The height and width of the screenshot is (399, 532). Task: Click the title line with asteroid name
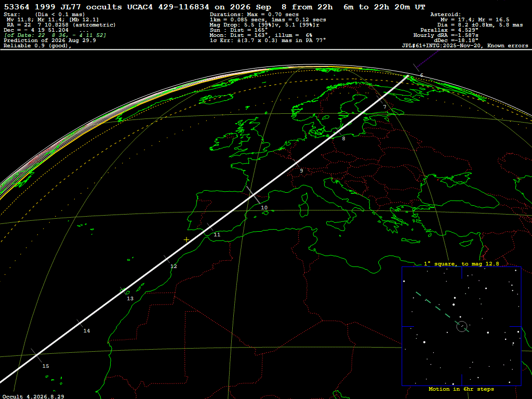[215, 7]
